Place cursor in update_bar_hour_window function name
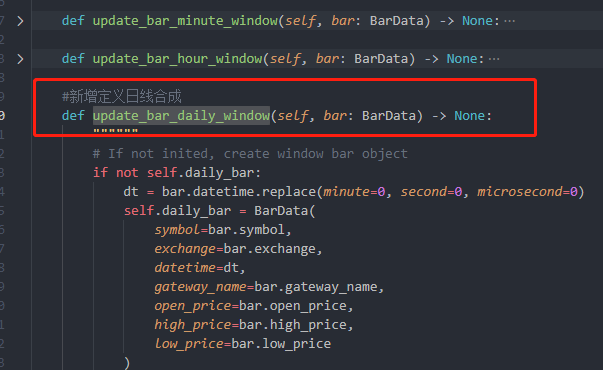Viewport: 603px width, 370px height. click(x=177, y=59)
